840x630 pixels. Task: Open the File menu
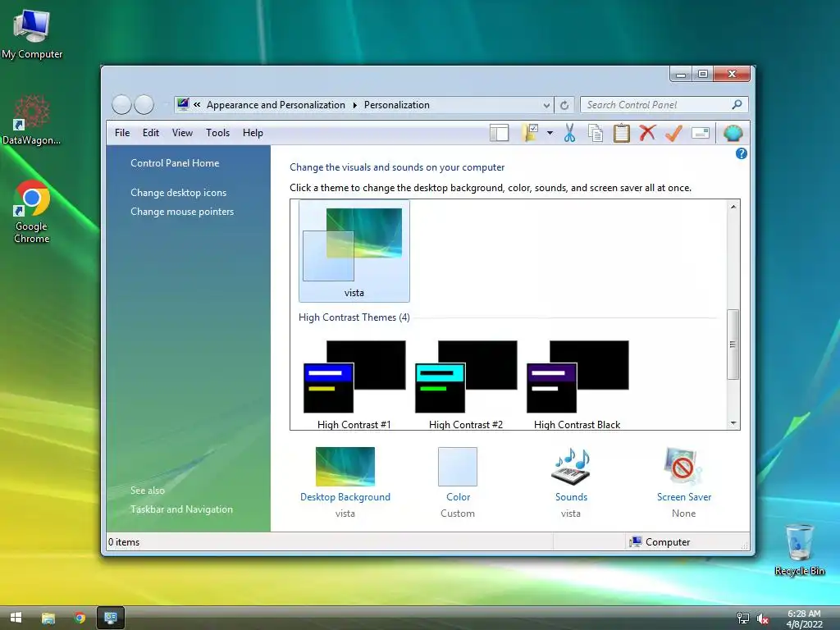(122, 133)
